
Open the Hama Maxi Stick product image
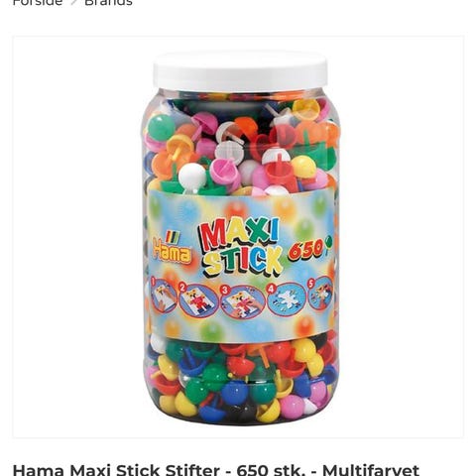[238, 237]
